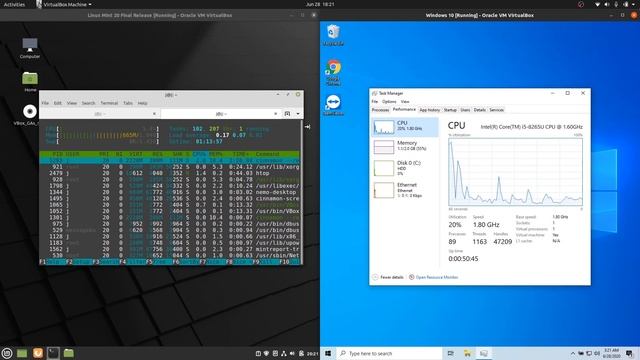The image size is (640, 360).
Task: Open terminal File menu
Action: pos(45,103)
